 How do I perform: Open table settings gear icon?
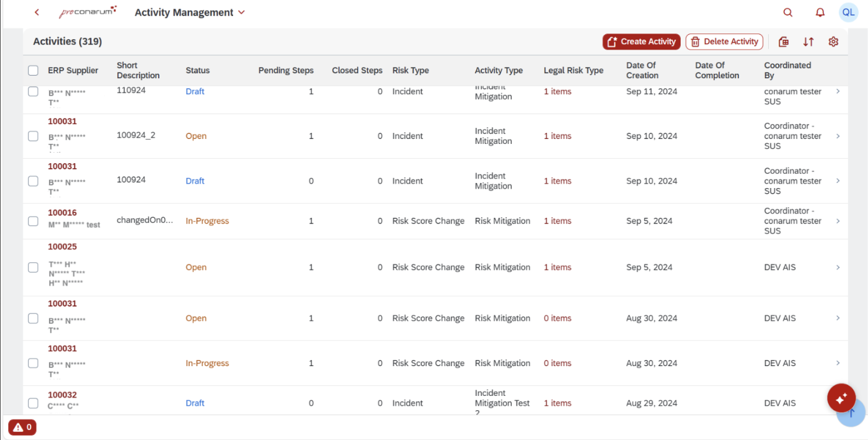[833, 42]
